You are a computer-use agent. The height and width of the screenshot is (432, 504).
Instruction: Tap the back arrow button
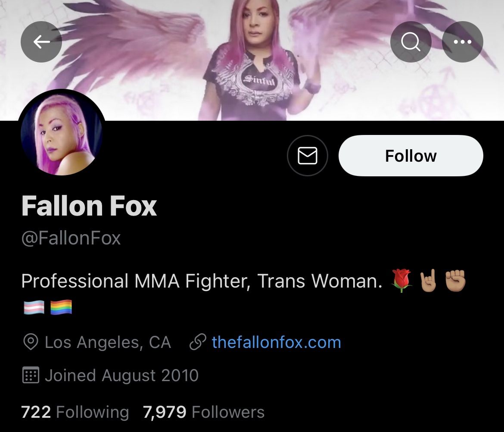[41, 42]
